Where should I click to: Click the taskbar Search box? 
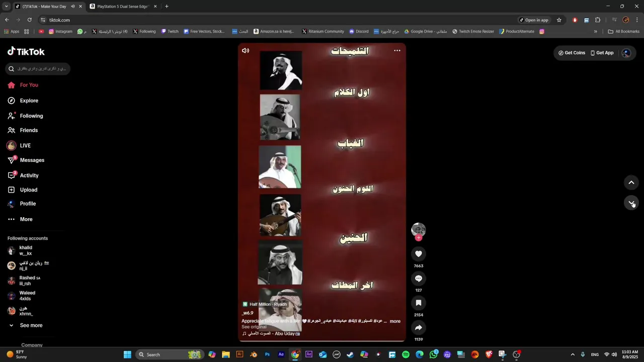[171, 354]
